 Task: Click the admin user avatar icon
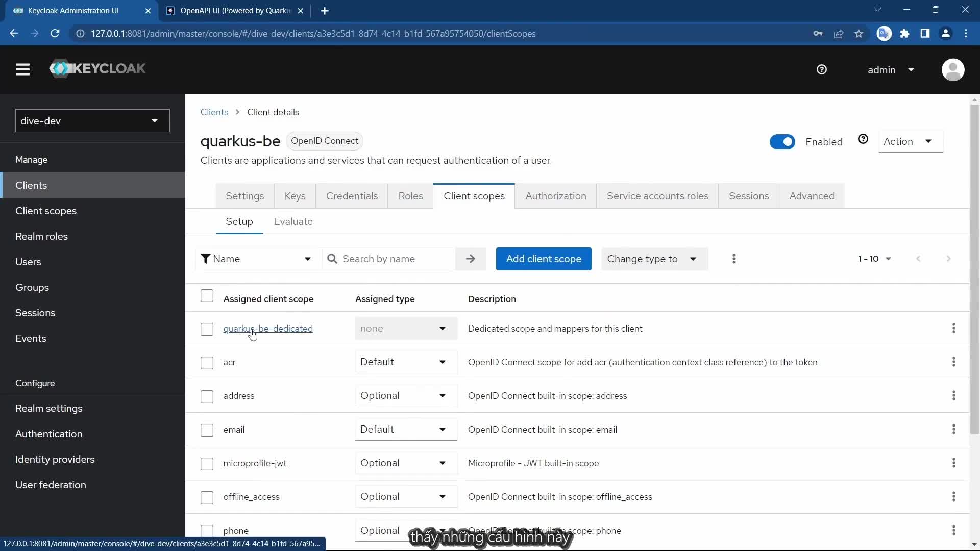952,70
